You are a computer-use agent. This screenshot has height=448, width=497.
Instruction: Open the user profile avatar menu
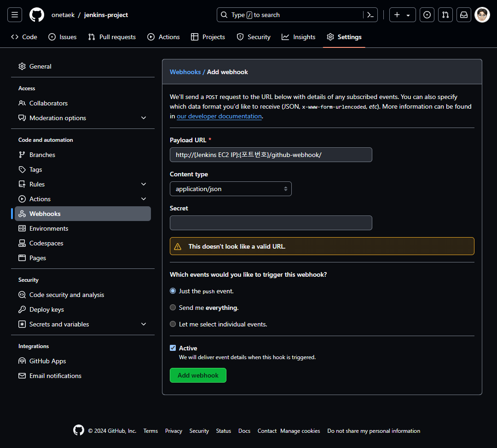click(x=482, y=15)
